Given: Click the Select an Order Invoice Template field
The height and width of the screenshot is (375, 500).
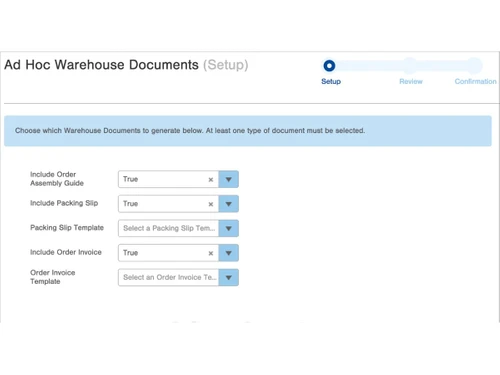Looking at the screenshot, I should tap(169, 277).
